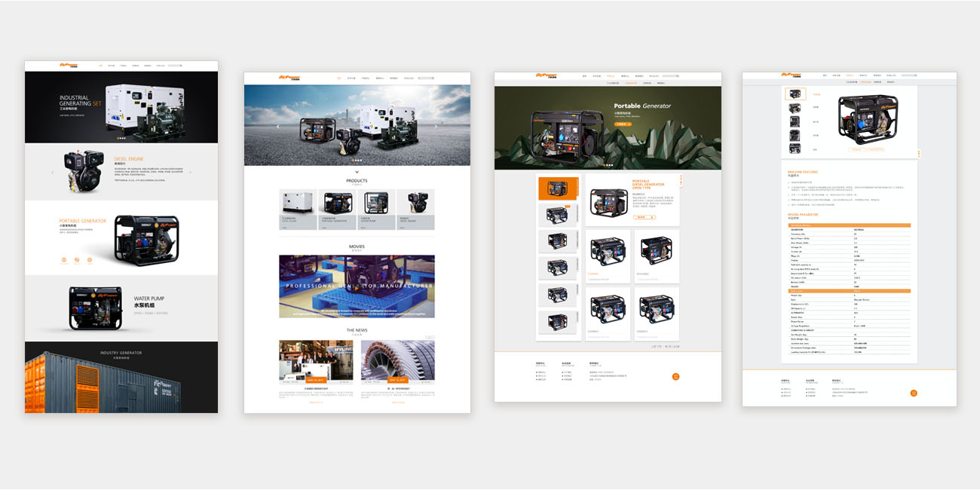Select the slide dots on the Industrial Generating Set banner
The image size is (980, 490).
[121, 138]
